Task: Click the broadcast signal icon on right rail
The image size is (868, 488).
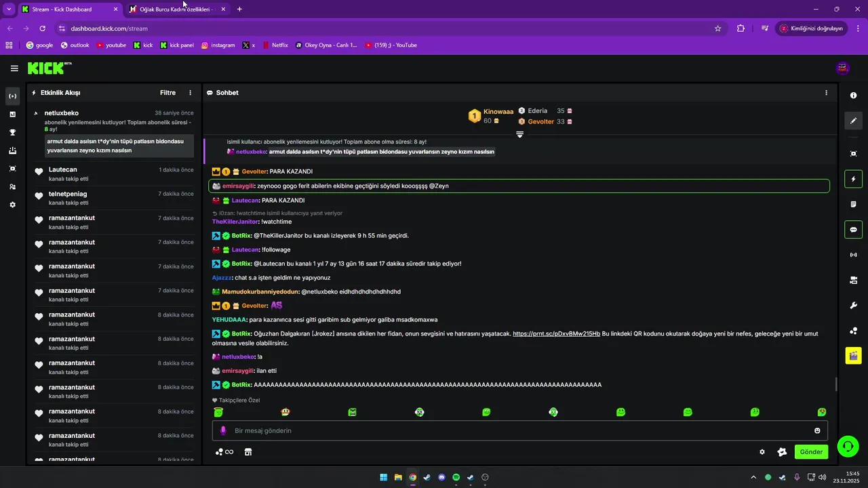Action: pyautogui.click(x=853, y=255)
